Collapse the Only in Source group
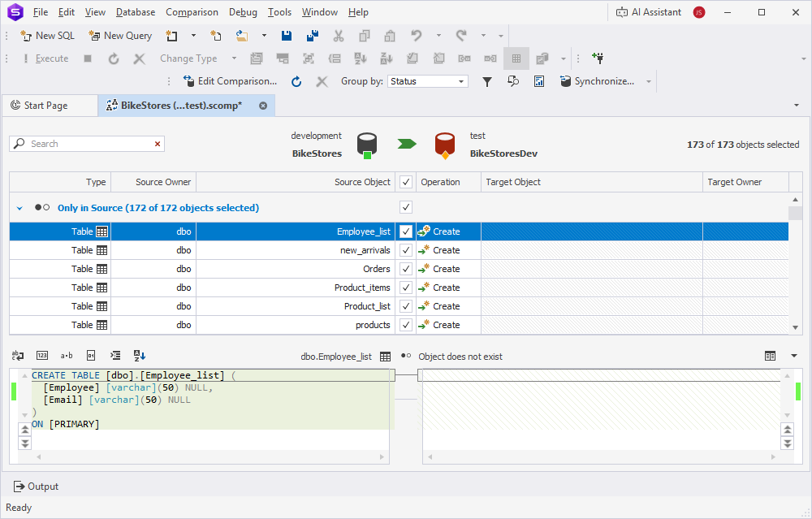The height and width of the screenshot is (519, 812). click(19, 207)
